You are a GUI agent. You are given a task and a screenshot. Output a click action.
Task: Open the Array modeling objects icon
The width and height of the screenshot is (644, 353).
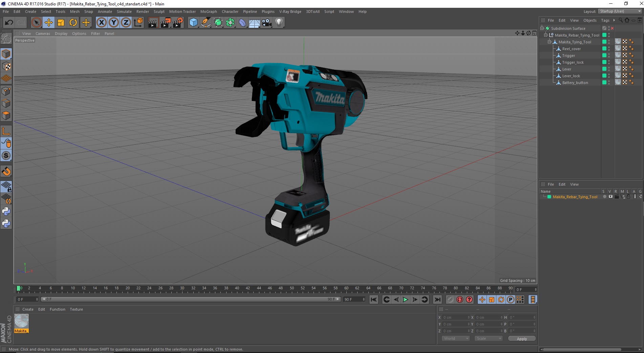pyautogui.click(x=230, y=23)
